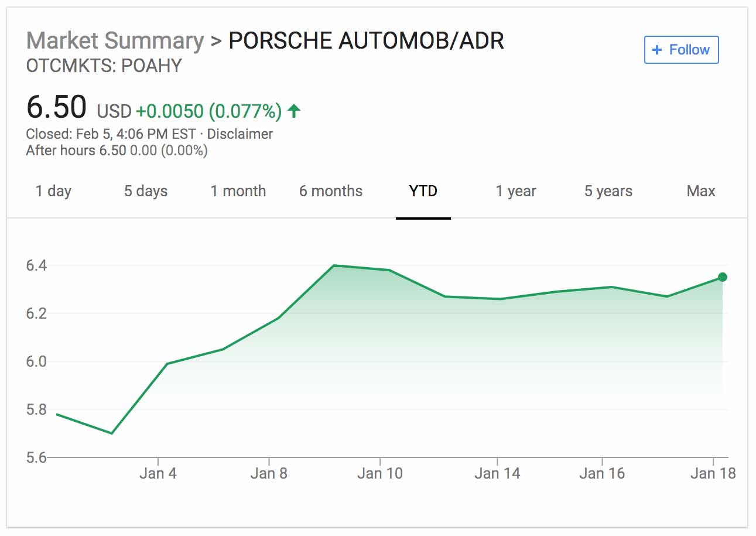The image size is (756, 536).
Task: Click the OTCMKTS: POAHY ticker text
Action: tap(104, 66)
